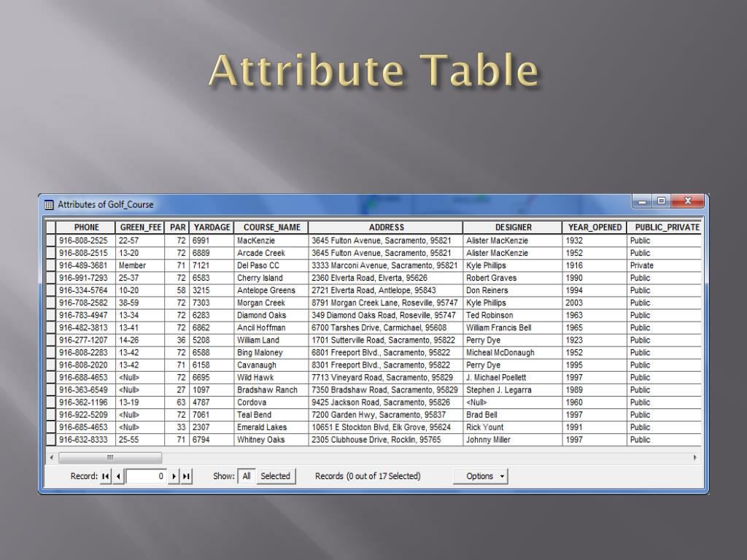Click the 'Records (0 out of 17 Selected)' status
747x560 pixels.
(x=368, y=476)
